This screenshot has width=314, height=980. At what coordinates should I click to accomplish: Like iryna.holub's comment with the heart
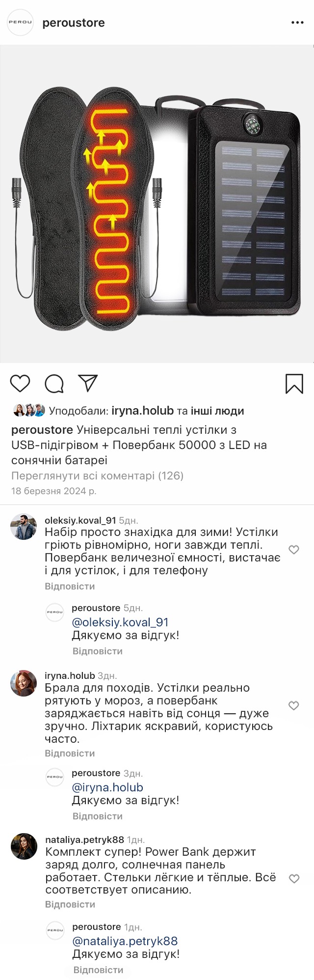(x=294, y=706)
